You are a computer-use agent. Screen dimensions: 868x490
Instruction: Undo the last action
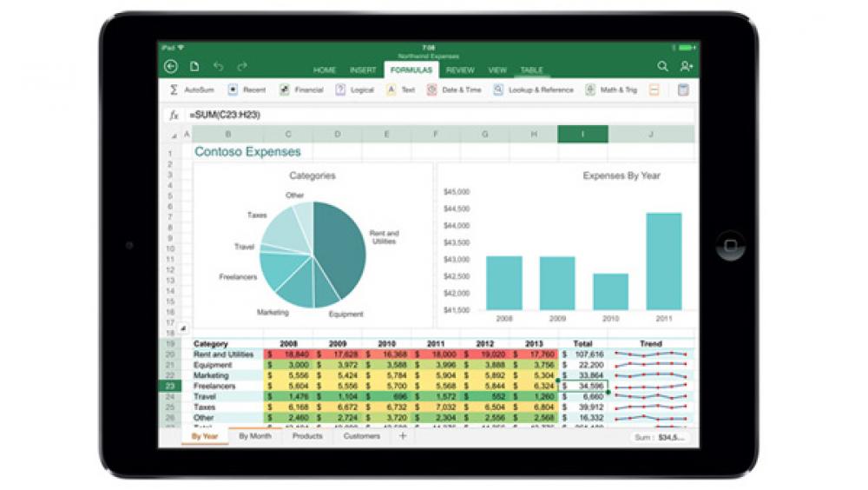coord(218,67)
